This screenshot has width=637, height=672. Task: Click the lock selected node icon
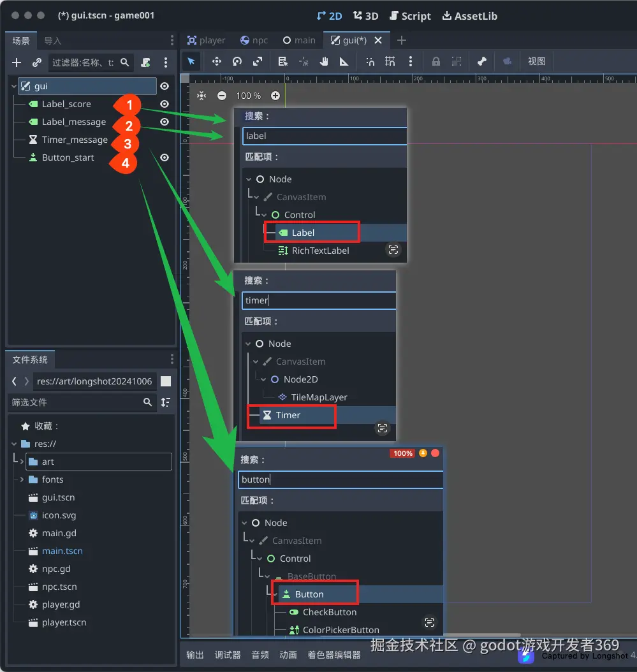[436, 61]
